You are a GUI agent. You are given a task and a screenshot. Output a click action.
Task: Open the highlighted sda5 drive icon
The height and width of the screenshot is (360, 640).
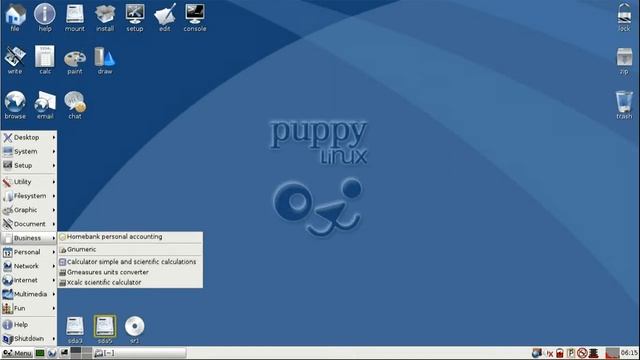click(x=105, y=329)
